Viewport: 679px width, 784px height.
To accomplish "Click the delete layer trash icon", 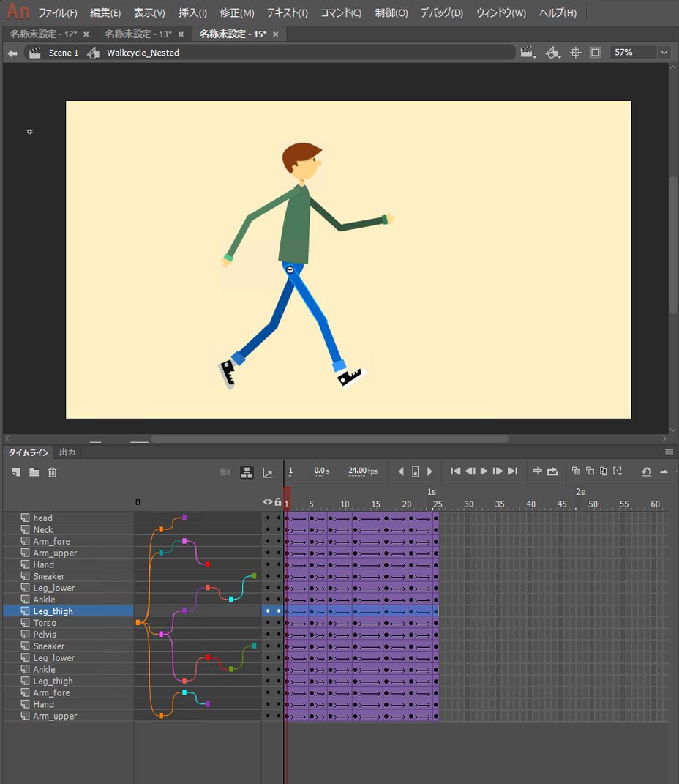I will (x=52, y=472).
